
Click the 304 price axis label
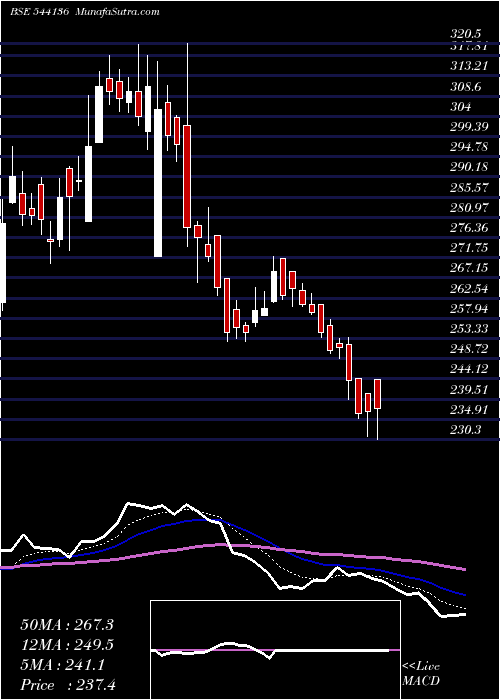pyautogui.click(x=460, y=107)
